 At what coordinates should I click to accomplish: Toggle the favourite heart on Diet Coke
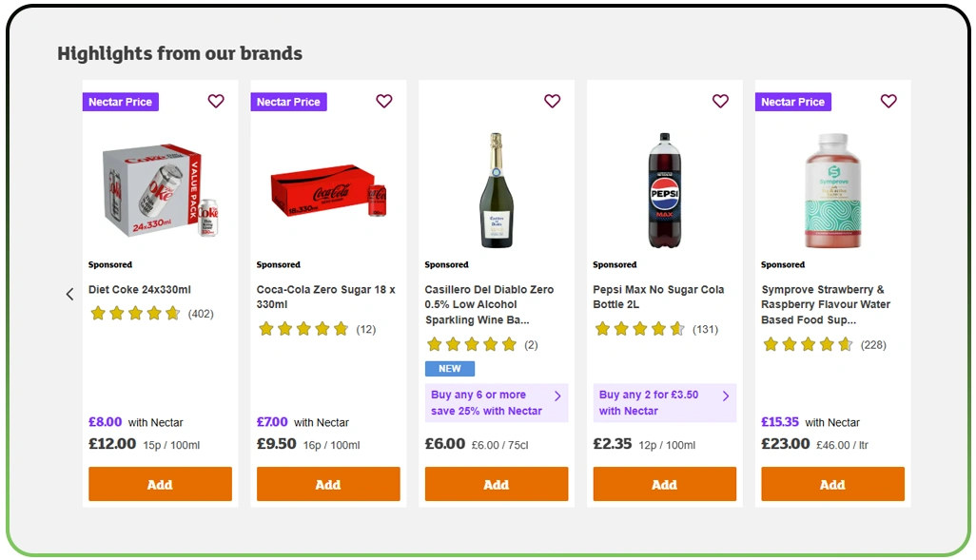[x=216, y=101]
